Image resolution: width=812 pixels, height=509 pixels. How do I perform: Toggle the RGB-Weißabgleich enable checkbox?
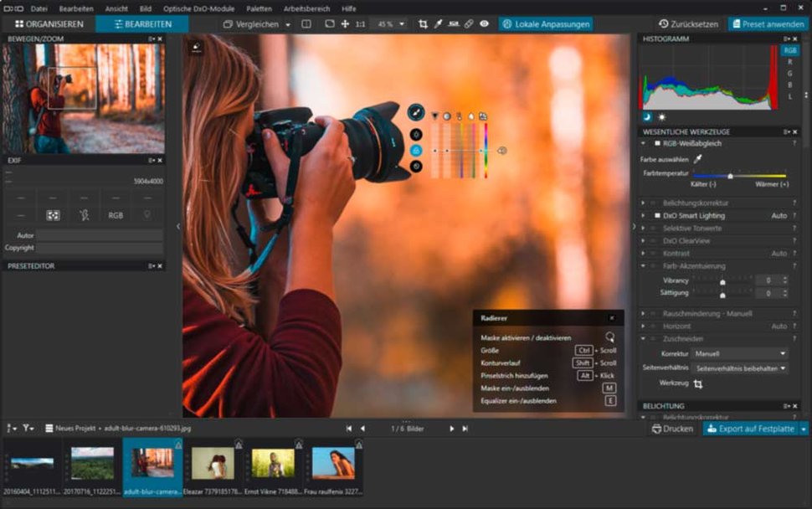657,144
